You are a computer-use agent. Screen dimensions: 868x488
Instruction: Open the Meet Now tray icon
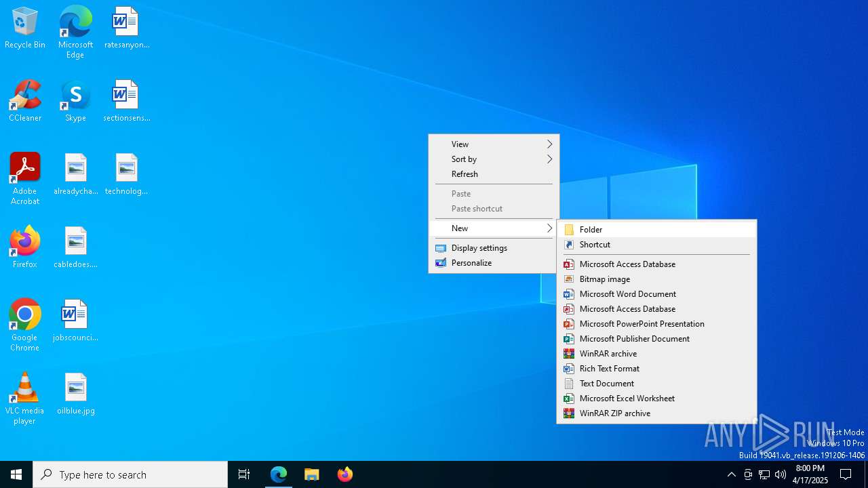click(748, 474)
